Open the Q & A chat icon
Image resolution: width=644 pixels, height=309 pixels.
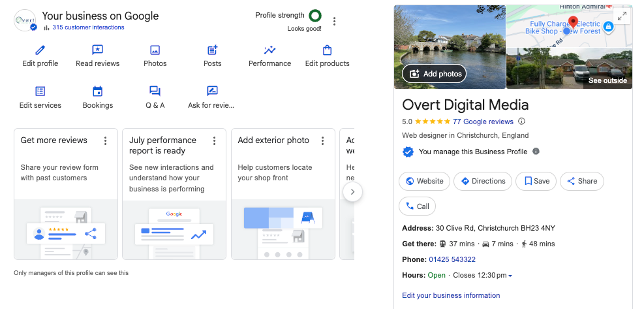pos(155,91)
